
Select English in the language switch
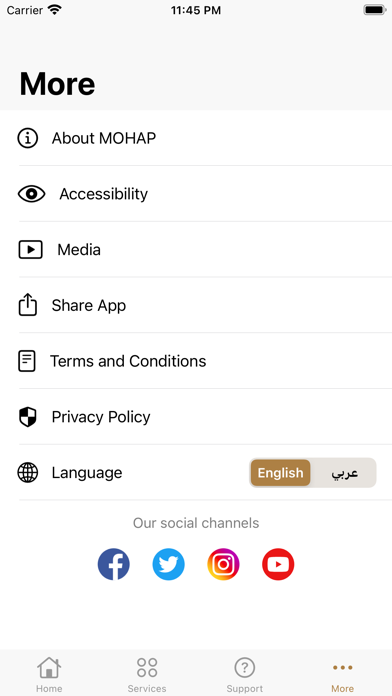(x=281, y=473)
